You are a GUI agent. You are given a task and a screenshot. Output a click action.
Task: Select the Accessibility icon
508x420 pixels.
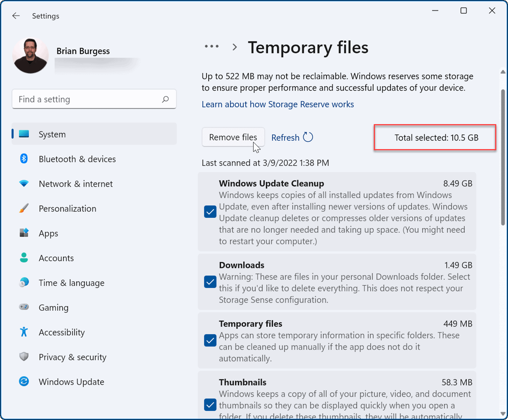click(x=24, y=332)
